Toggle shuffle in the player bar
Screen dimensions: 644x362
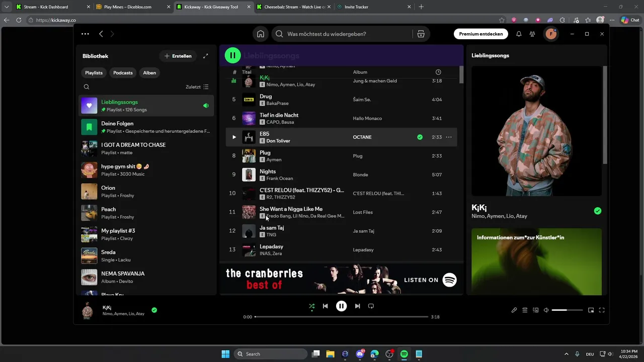point(311,306)
